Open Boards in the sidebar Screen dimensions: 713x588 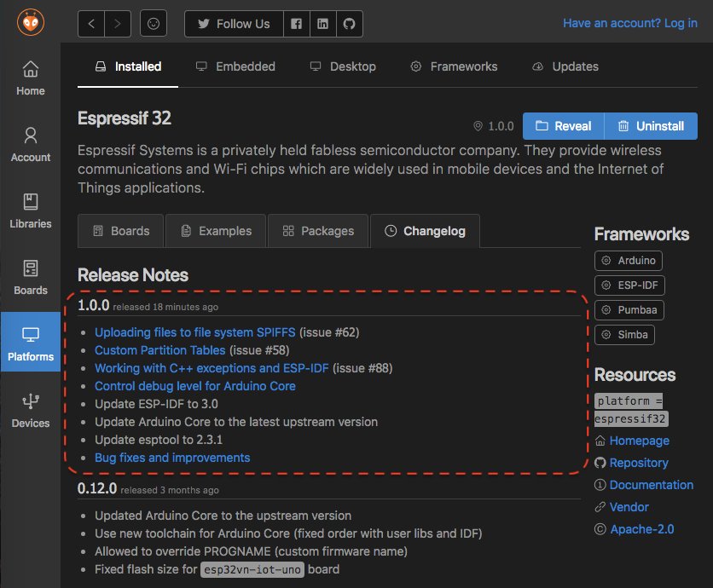31,277
